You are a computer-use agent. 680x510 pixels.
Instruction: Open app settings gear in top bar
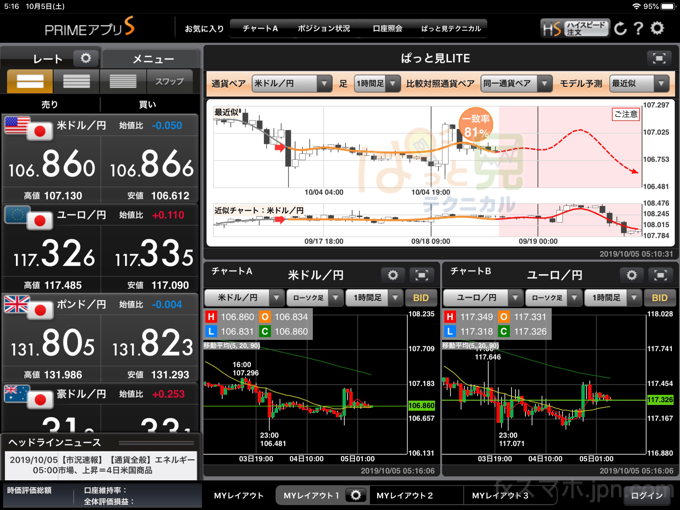(x=657, y=28)
